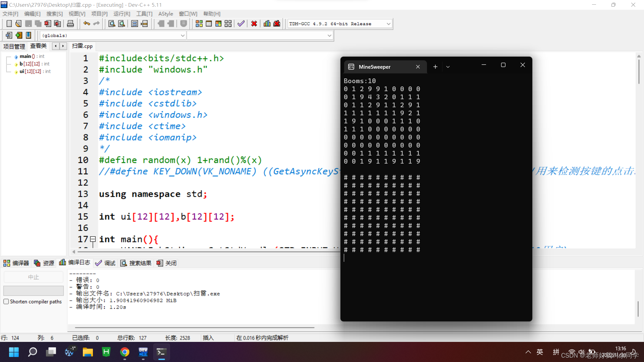The image size is (644, 362).
Task: Click the editor vertical scrollbar thumb
Action: coord(639,71)
